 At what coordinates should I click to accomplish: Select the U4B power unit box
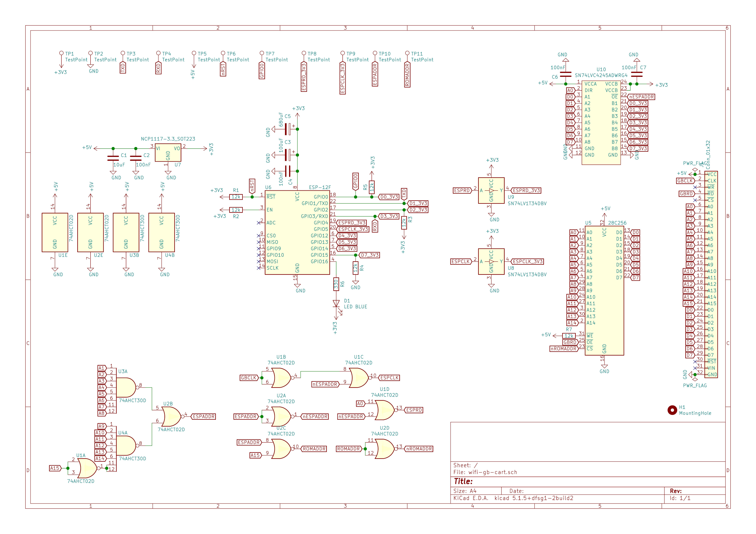pos(162,232)
